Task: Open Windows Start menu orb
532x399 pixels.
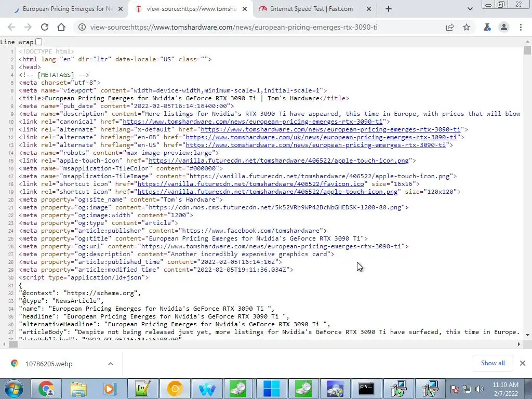Action: point(14,389)
